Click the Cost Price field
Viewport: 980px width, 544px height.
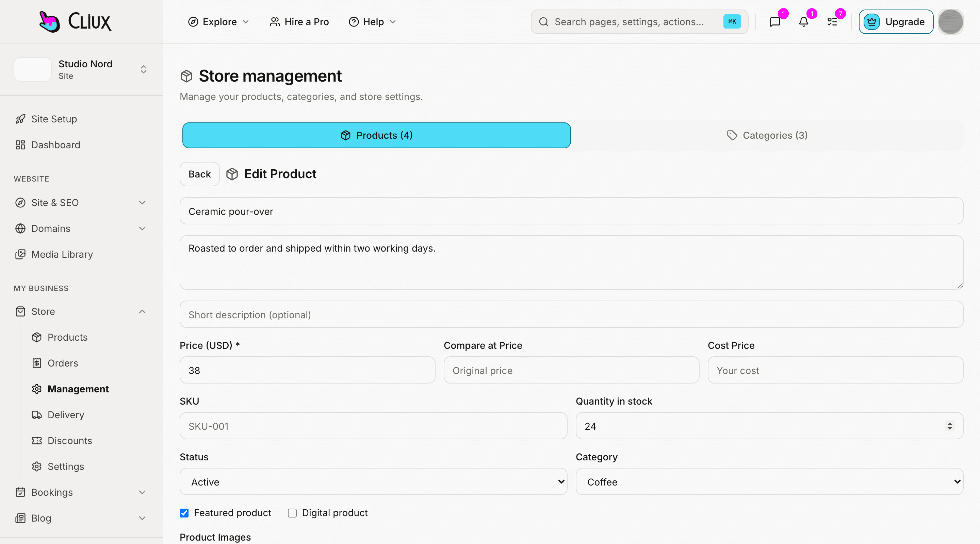tap(835, 370)
